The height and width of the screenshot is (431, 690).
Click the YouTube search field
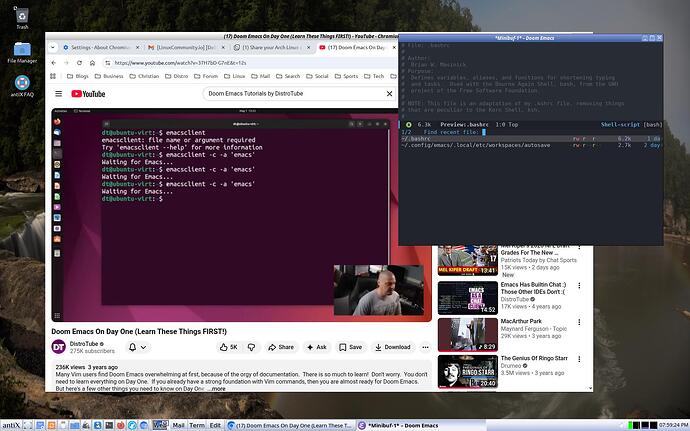pyautogui.click(x=293, y=93)
